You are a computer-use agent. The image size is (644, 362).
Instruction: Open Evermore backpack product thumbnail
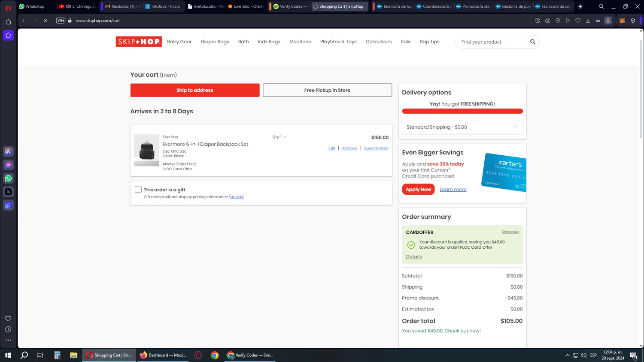146,150
